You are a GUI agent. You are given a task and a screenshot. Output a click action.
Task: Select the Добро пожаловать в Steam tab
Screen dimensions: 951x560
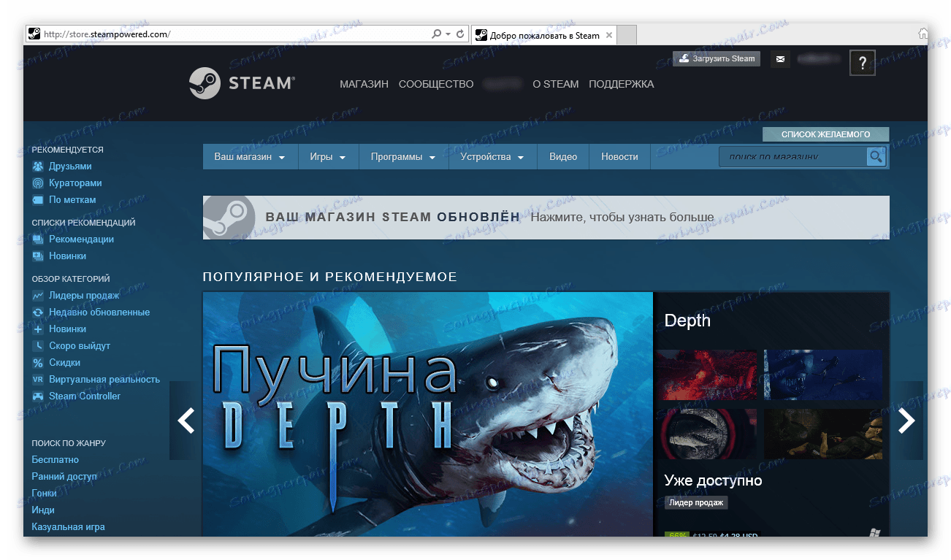coord(544,35)
